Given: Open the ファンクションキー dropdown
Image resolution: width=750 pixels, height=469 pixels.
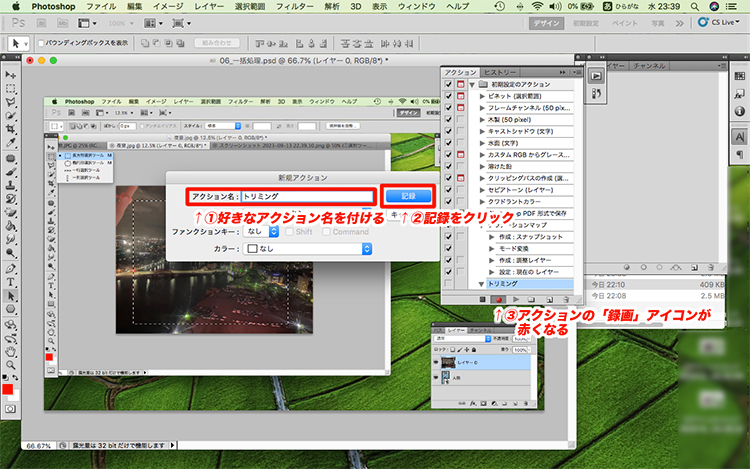Looking at the screenshot, I should 261,231.
